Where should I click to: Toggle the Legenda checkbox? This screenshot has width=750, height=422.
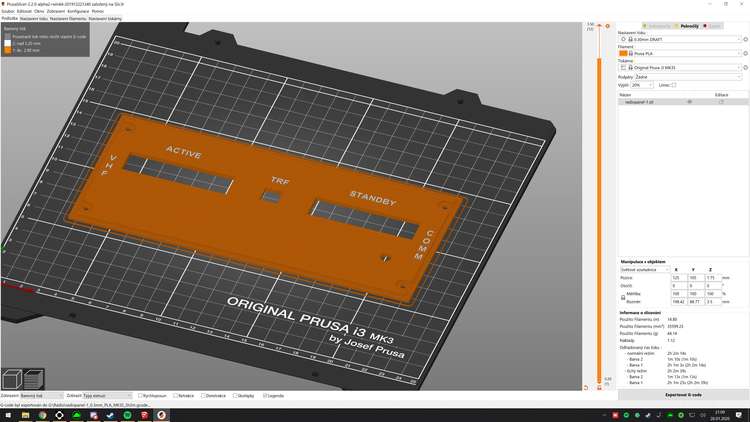[x=265, y=396]
